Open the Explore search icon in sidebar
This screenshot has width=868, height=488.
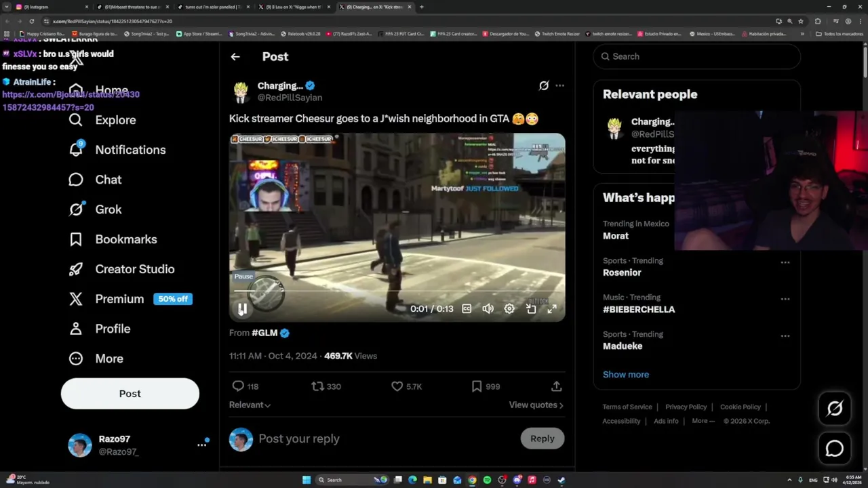click(x=76, y=120)
